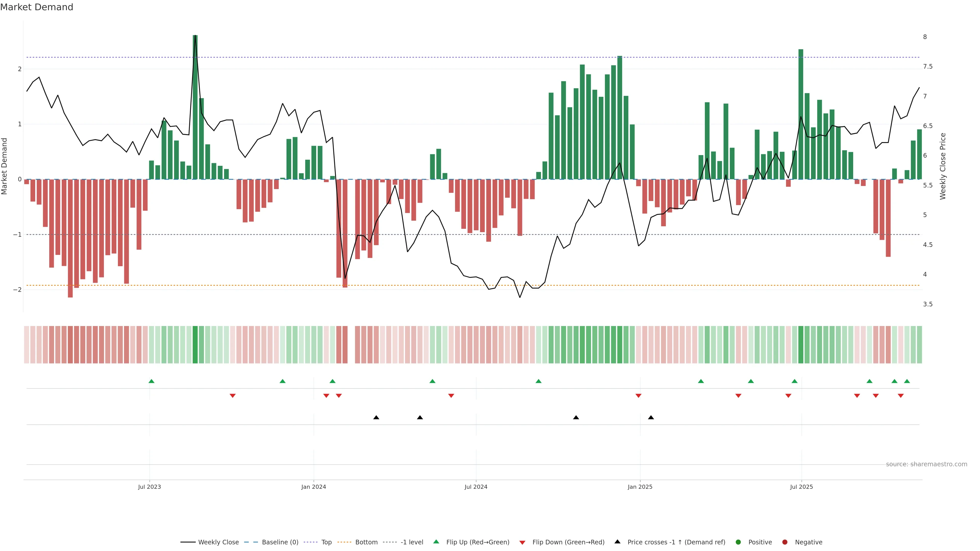Viewport: 980px width, 551px height.
Task: Click the Jul 2025 x-axis label
Action: 801,487
